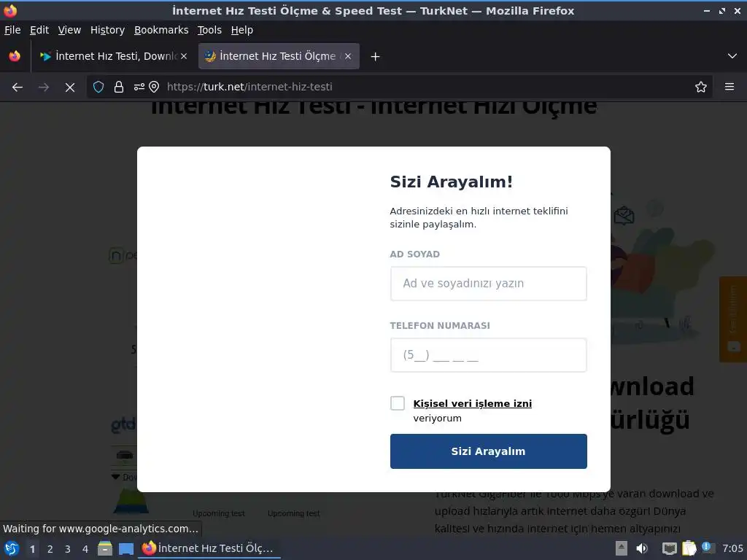Open the tracking protection shield icon

click(98, 87)
